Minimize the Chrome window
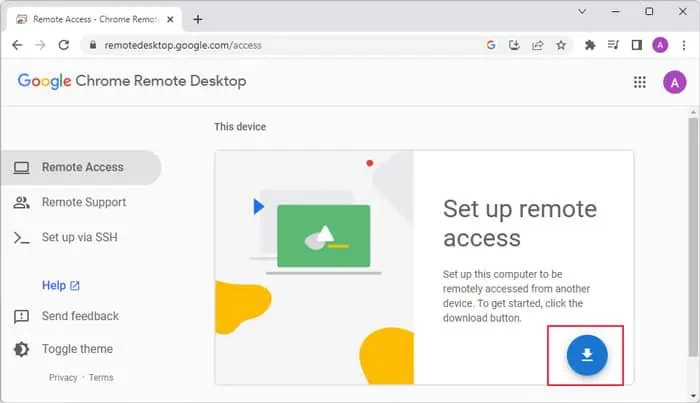This screenshot has width=700, height=403. (x=616, y=12)
